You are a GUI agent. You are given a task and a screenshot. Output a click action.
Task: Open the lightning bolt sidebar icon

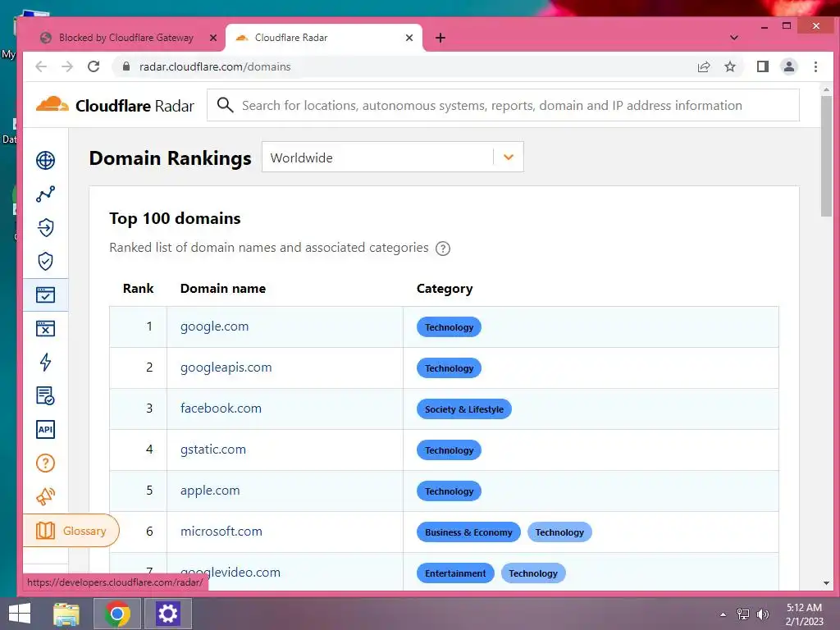tap(46, 362)
